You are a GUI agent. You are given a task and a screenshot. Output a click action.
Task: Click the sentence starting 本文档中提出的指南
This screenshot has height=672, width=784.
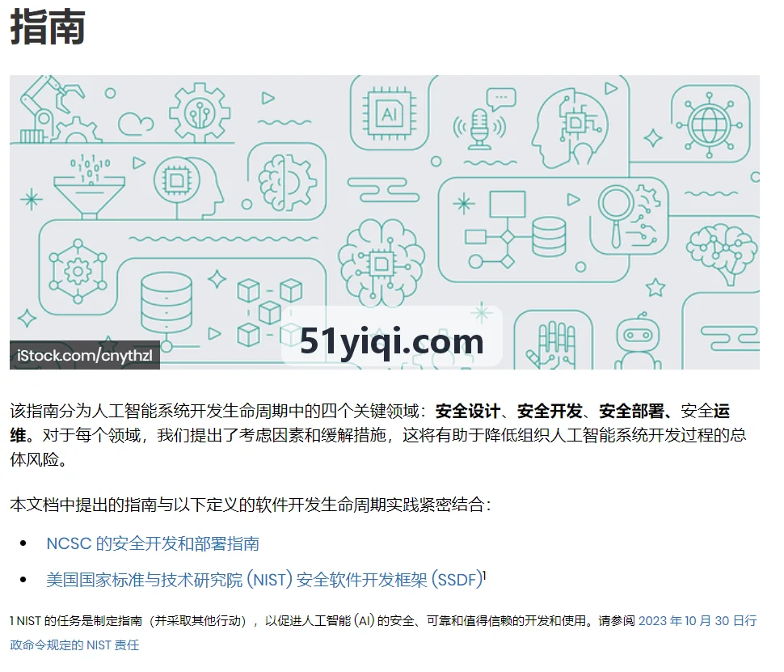(251, 505)
